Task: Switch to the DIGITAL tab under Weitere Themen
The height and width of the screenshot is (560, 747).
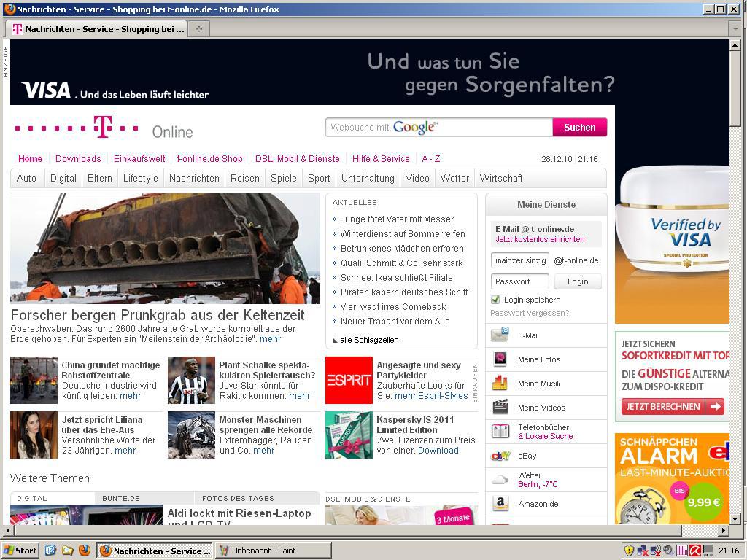Action: tap(32, 498)
